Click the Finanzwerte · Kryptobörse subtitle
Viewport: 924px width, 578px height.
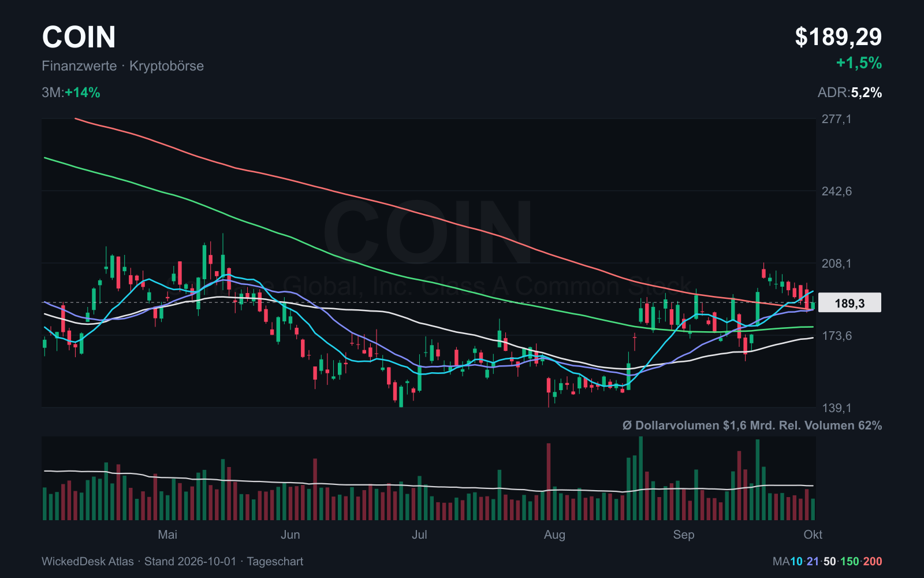pyautogui.click(x=122, y=66)
